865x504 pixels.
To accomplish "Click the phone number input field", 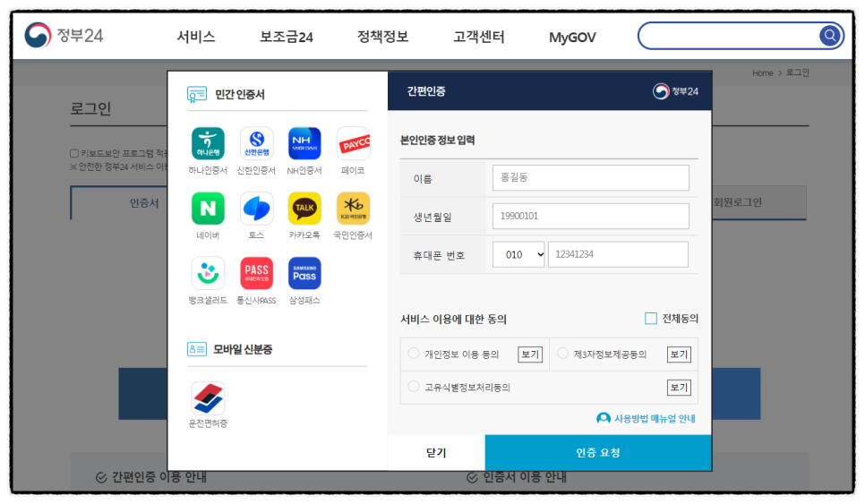I will click(x=618, y=254).
